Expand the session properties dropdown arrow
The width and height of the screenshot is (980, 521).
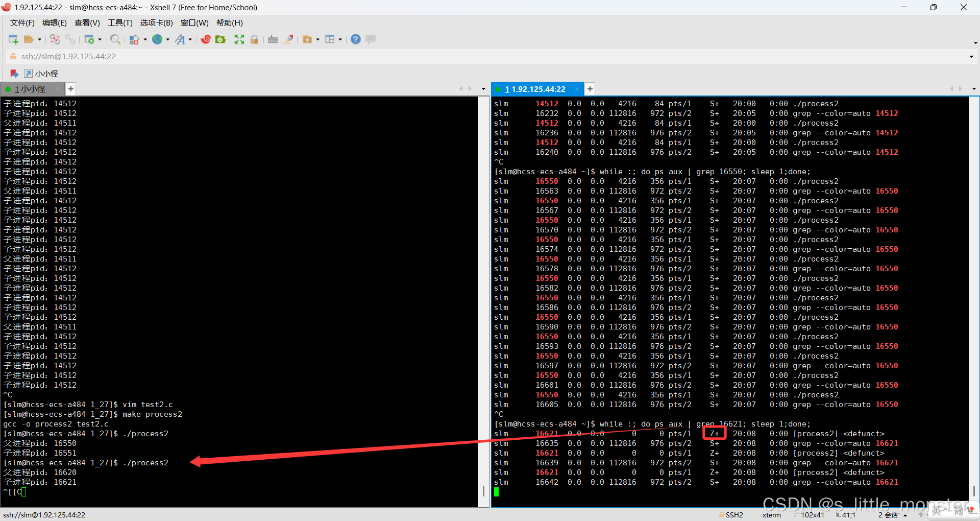pos(100,40)
